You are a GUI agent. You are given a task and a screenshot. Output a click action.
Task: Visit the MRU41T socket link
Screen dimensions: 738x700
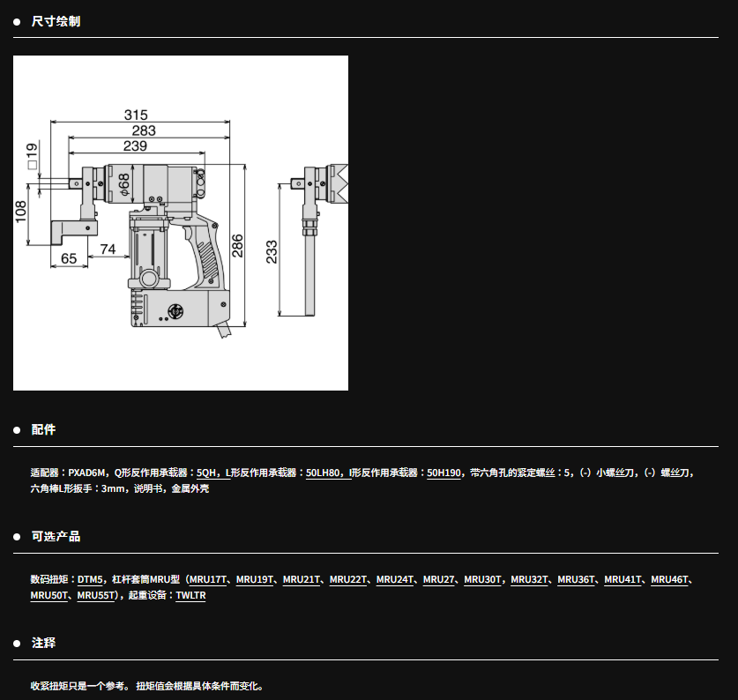[623, 580]
